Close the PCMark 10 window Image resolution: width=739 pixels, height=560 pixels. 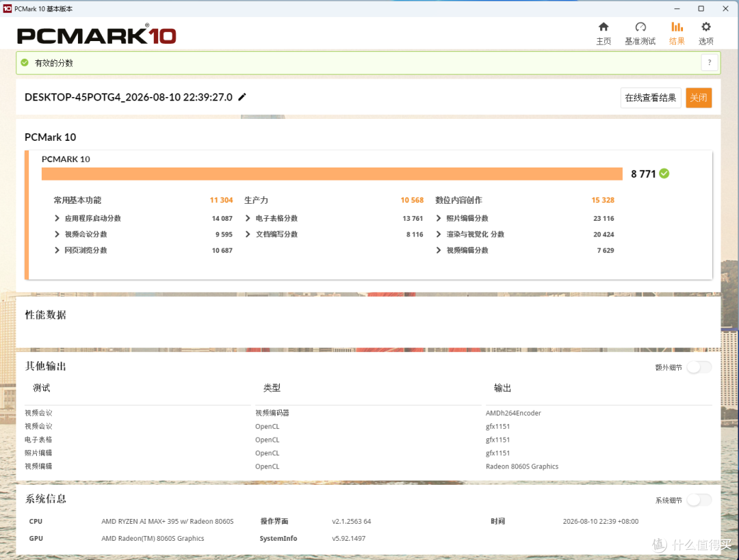pos(725,8)
